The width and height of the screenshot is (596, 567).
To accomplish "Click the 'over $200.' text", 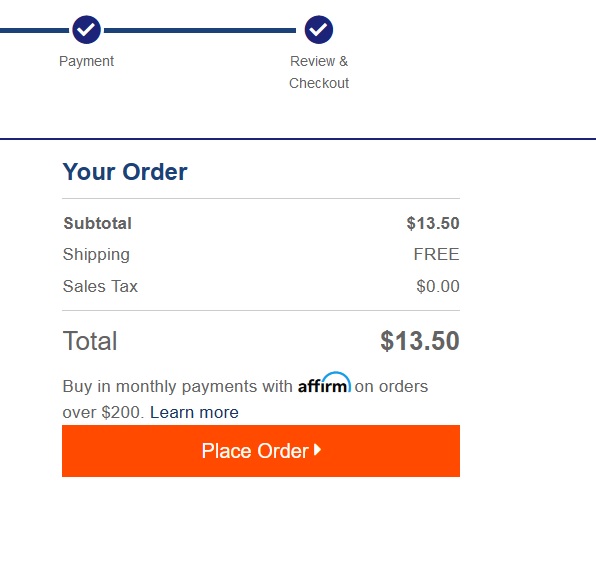I will [103, 412].
